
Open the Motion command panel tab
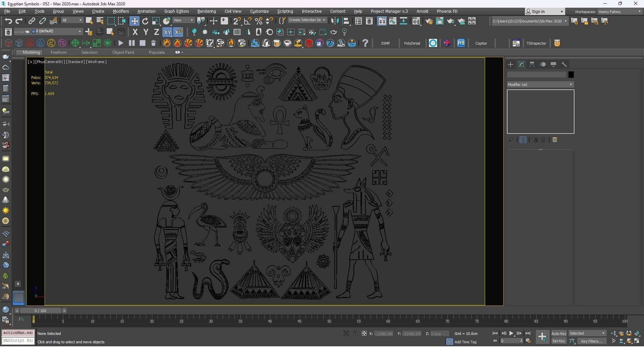point(543,64)
